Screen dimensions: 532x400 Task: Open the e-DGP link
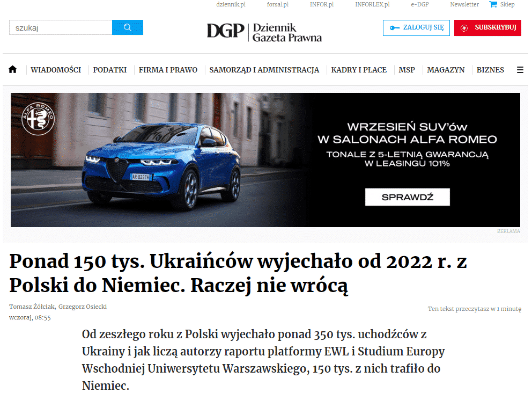pos(420,4)
